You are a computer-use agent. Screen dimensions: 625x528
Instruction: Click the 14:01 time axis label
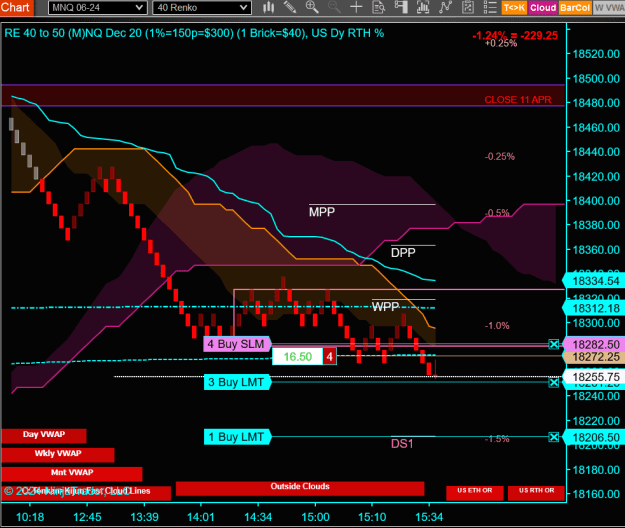[200, 517]
